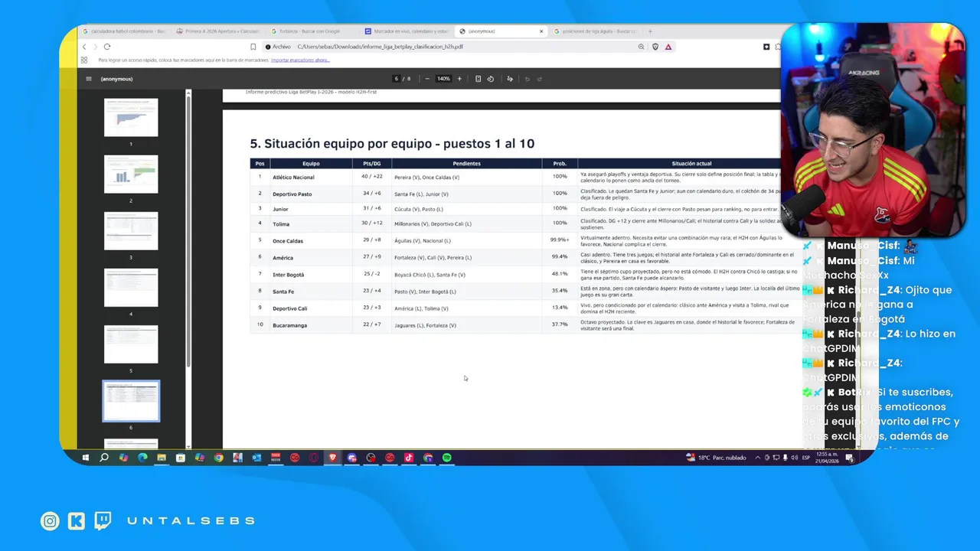980x551 pixels.
Task: Open Microsoft Store from the taskbar
Action: pyautogui.click(x=181, y=458)
